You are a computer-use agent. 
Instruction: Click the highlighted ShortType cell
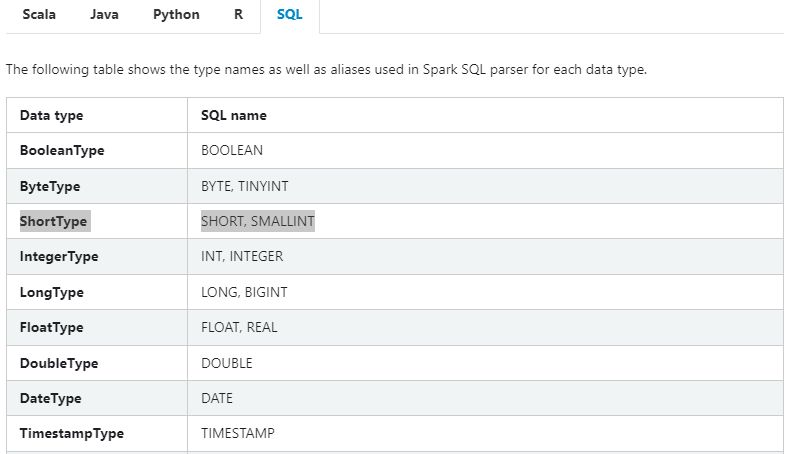pos(54,221)
